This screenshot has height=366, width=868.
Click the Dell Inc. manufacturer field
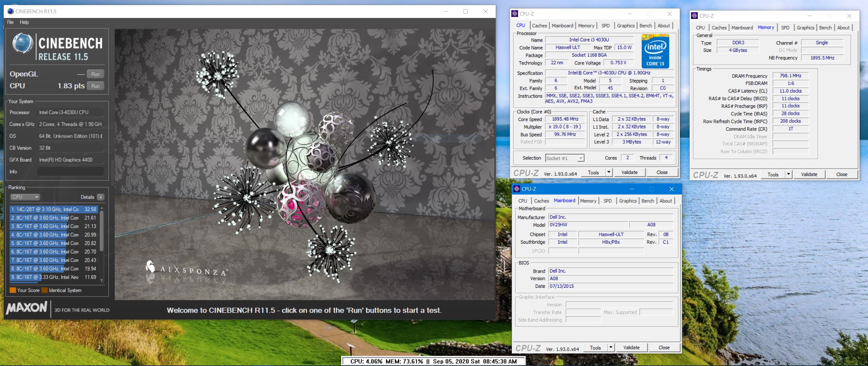pyautogui.click(x=611, y=217)
